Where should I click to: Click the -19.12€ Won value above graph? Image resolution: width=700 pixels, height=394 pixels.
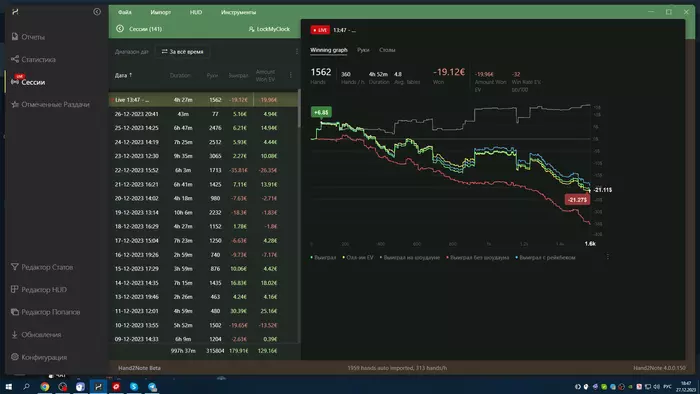tap(449, 72)
